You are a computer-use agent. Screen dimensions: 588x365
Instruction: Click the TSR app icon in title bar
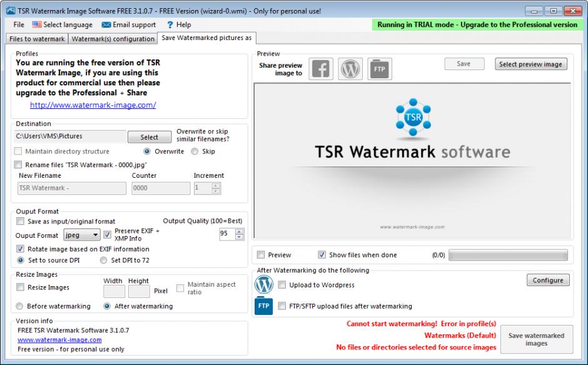click(11, 11)
